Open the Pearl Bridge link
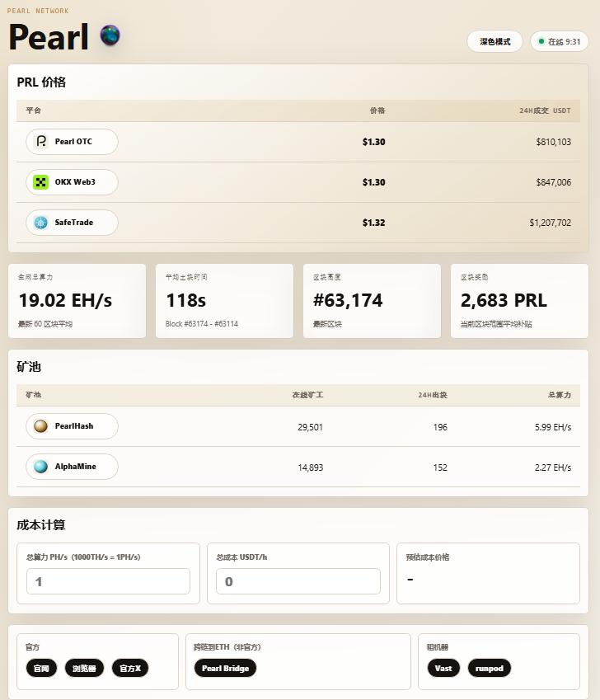 (225, 669)
